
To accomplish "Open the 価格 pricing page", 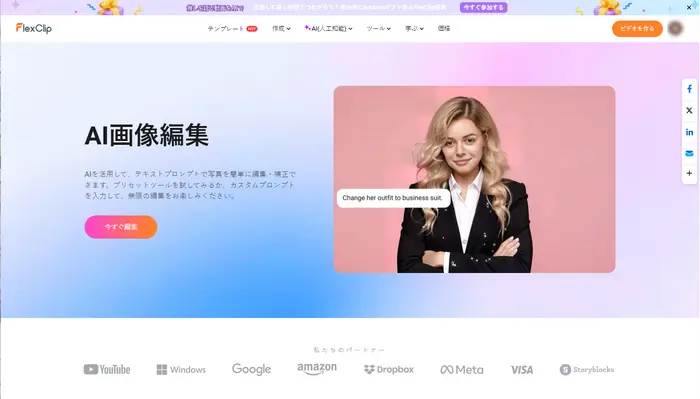I will (x=444, y=28).
